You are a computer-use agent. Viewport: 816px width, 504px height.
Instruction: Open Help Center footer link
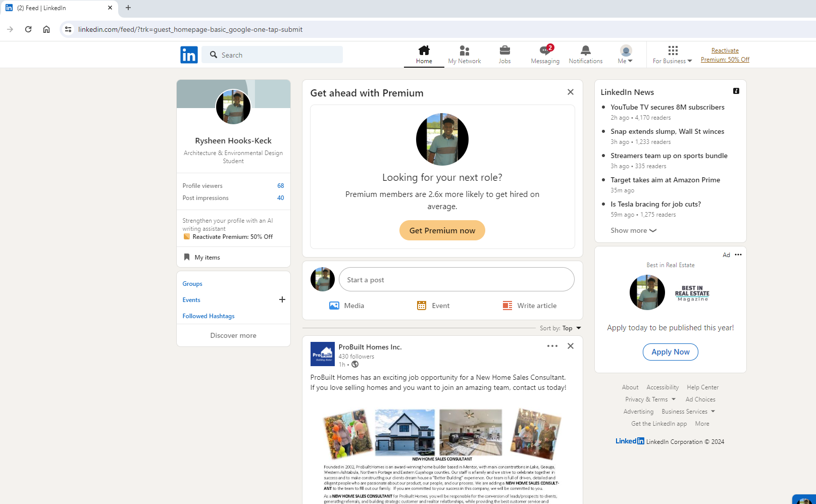click(x=702, y=387)
